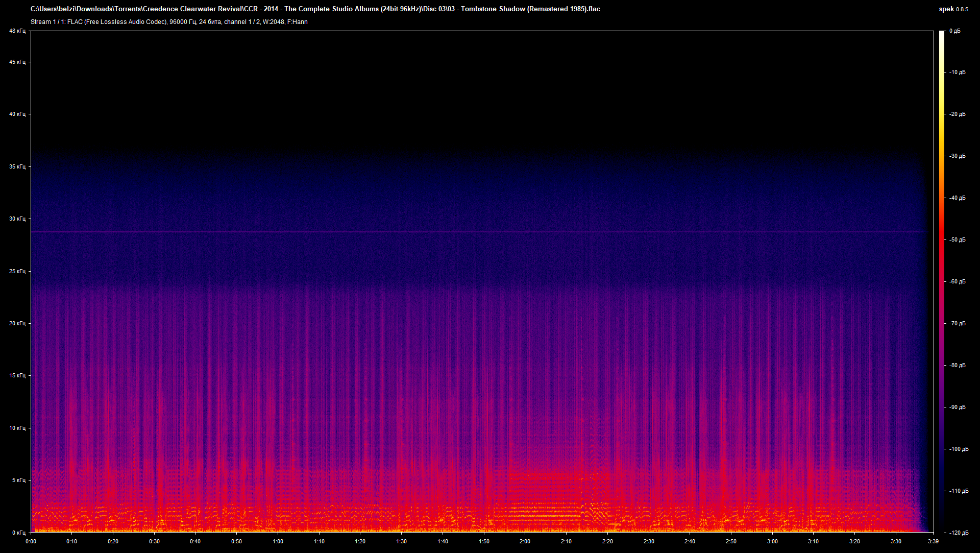Image resolution: width=980 pixels, height=553 pixels.
Task: Click the 2:00 time axis marker
Action: pos(525,541)
